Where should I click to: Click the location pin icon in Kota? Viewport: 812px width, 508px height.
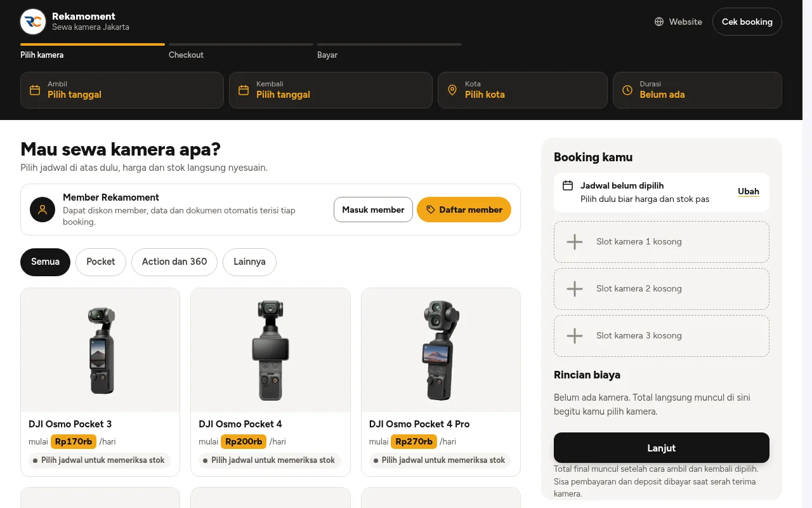tap(452, 90)
